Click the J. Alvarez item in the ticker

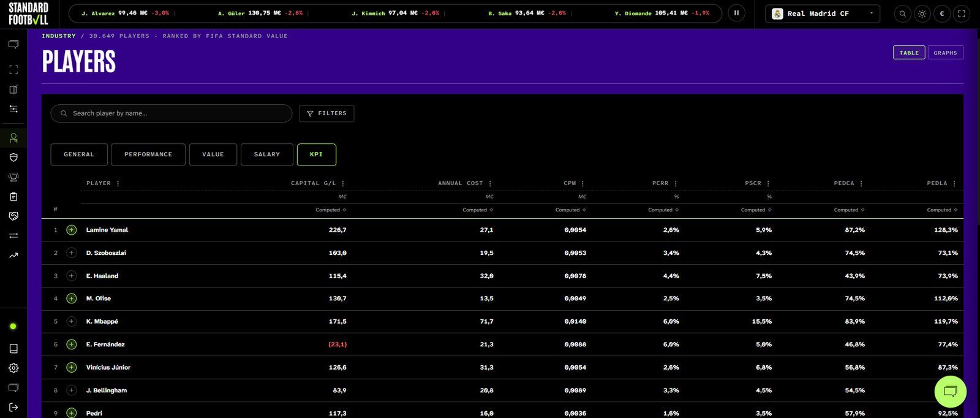coord(126,13)
